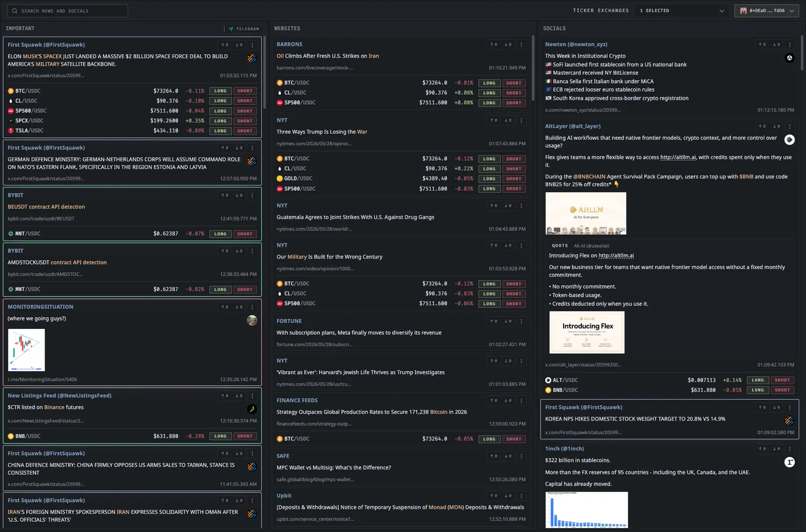This screenshot has height=532, width=806.
Task: Click BTC icon in Barrons card
Action: (x=279, y=83)
